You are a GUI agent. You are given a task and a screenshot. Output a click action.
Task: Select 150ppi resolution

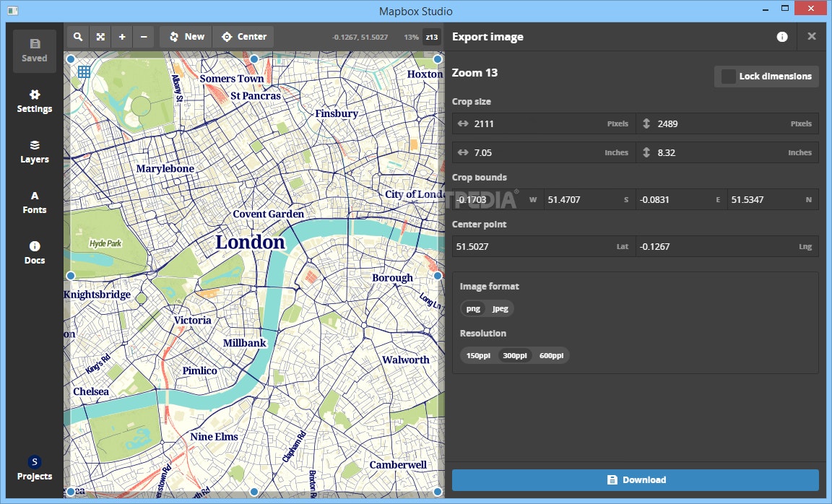(x=478, y=355)
